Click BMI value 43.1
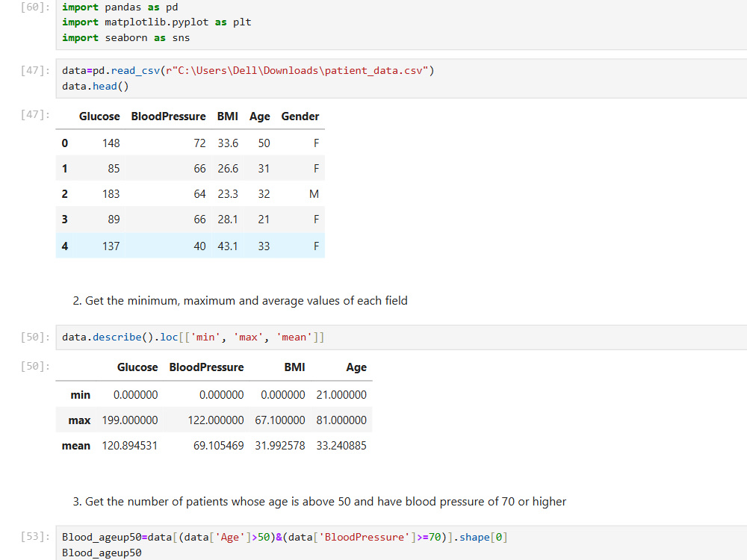Viewport: 747px width, 560px height. (228, 246)
